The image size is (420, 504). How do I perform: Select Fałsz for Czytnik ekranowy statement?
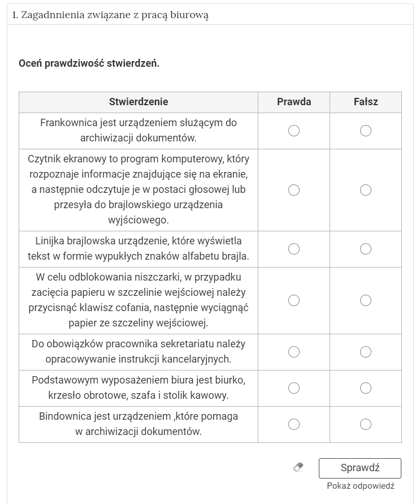(x=366, y=190)
